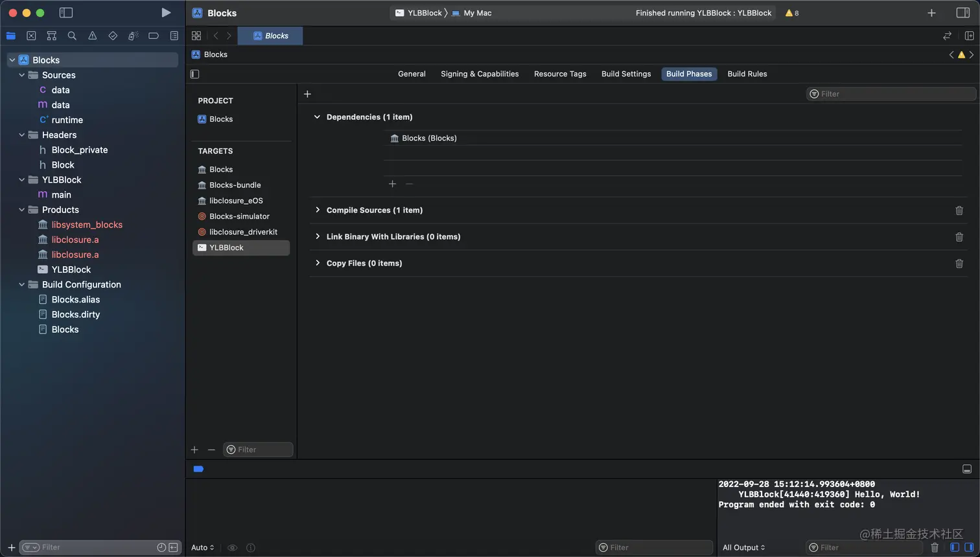980x557 pixels.
Task: Open the test navigator diamond icon
Action: pyautogui.click(x=113, y=36)
